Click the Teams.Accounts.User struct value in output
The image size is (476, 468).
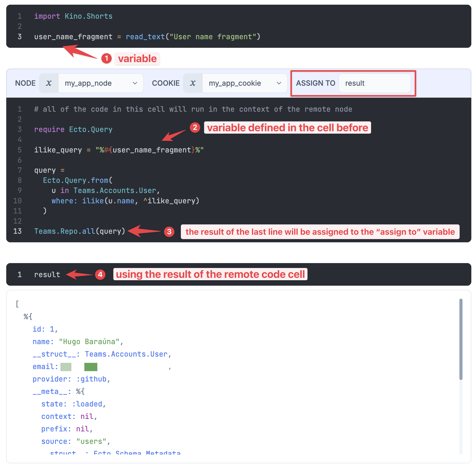126,354
